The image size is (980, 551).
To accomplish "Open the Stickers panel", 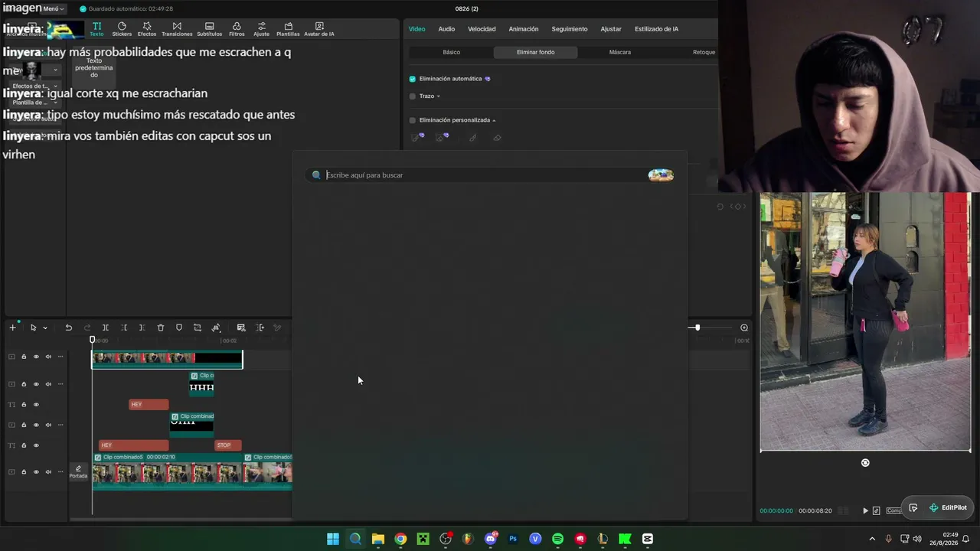I will coord(122,29).
